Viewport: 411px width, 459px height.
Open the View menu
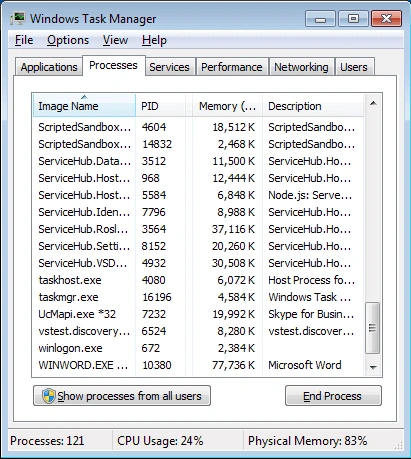(115, 40)
